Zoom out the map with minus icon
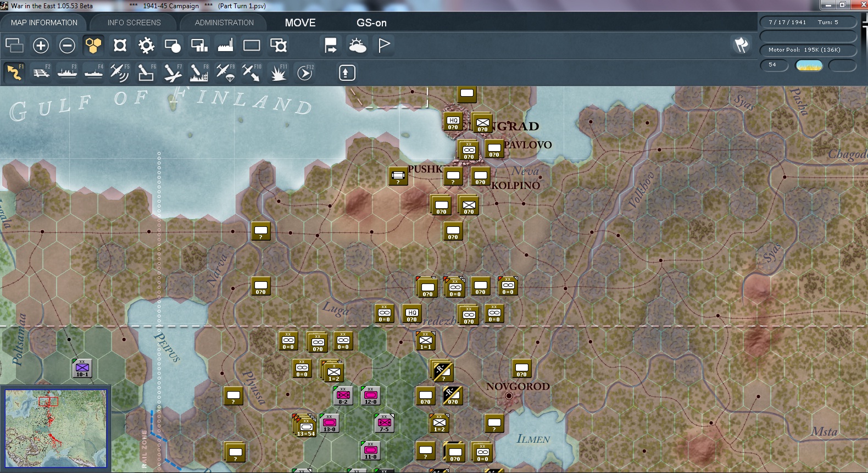The image size is (868, 473). tap(67, 45)
